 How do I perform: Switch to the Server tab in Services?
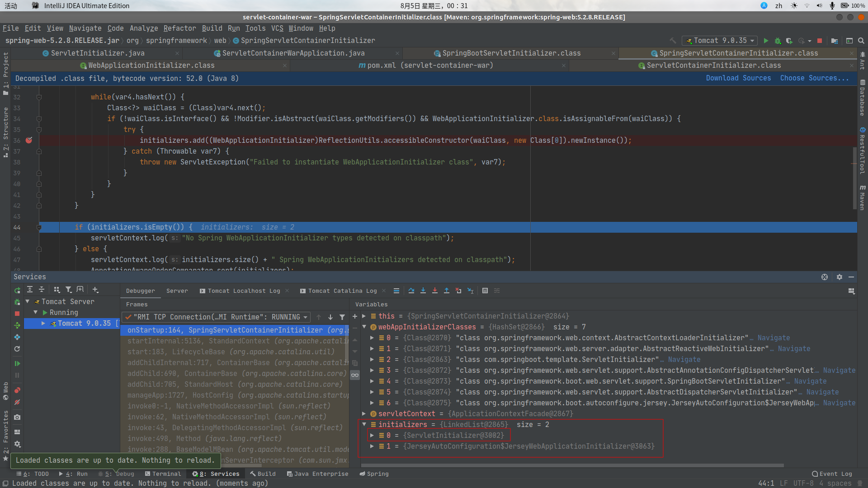click(x=177, y=291)
